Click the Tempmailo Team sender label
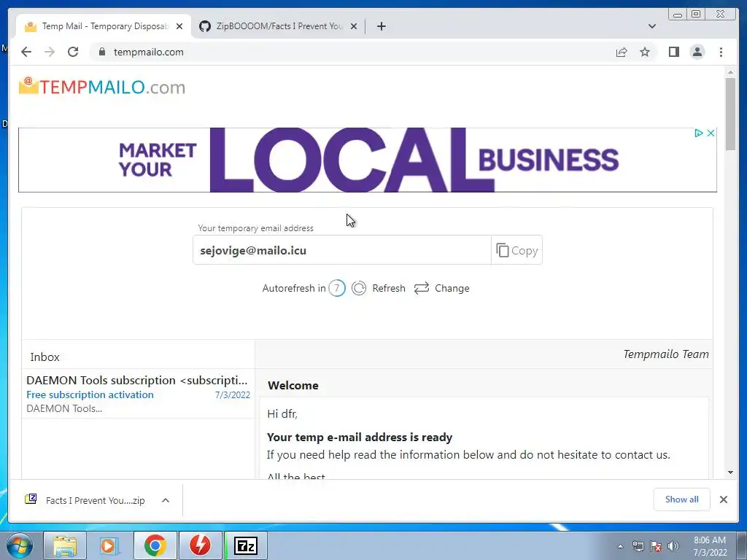 point(666,354)
